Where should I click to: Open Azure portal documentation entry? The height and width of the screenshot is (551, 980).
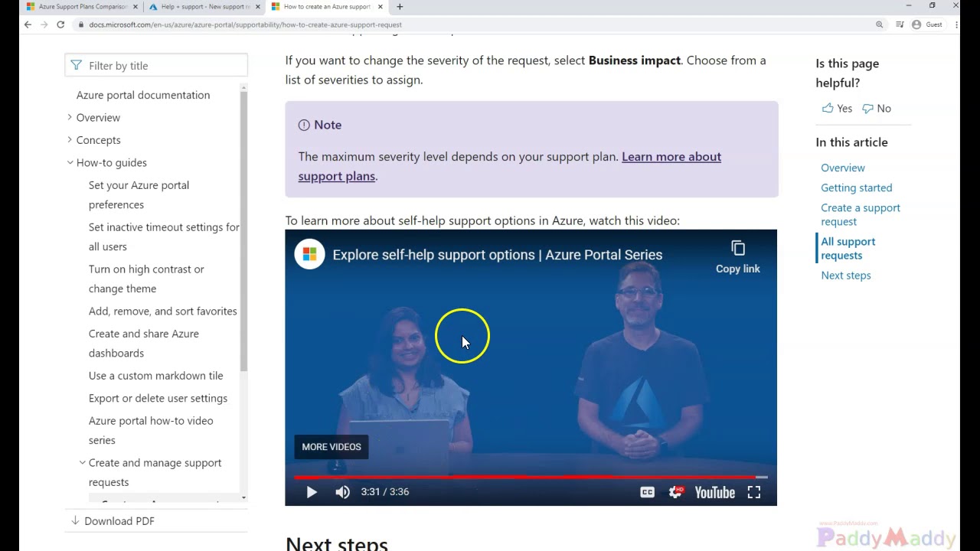click(143, 95)
